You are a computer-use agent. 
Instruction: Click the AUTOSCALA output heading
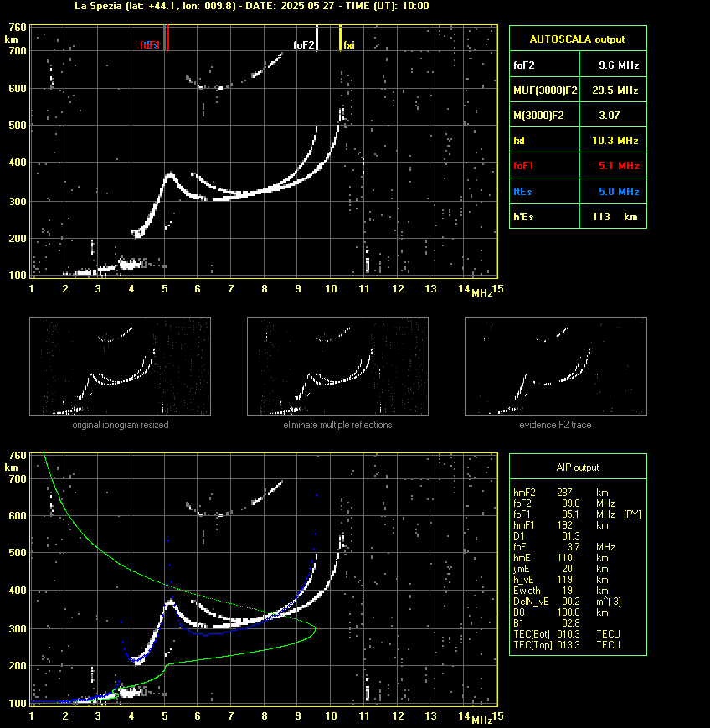pyautogui.click(x=577, y=39)
